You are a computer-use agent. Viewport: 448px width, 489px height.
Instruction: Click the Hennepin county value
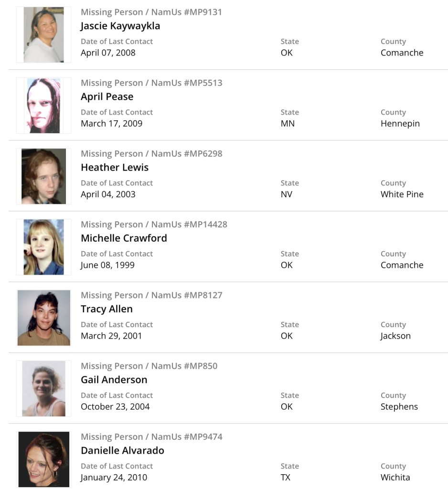click(x=400, y=123)
